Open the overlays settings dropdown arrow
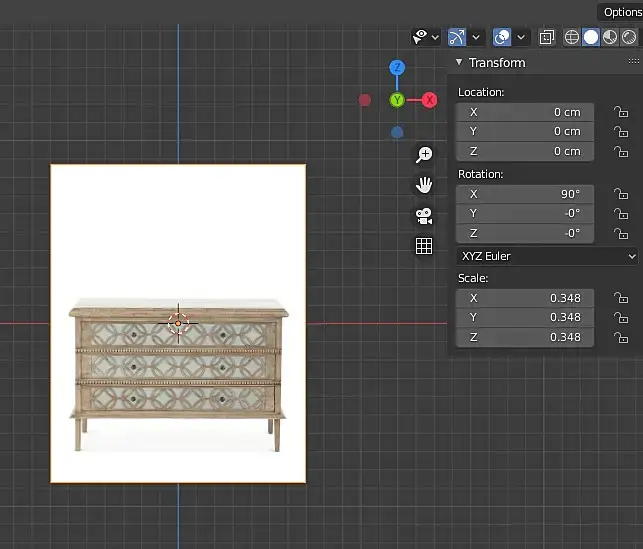Screen dimensions: 643x549 pyautogui.click(x=521, y=37)
